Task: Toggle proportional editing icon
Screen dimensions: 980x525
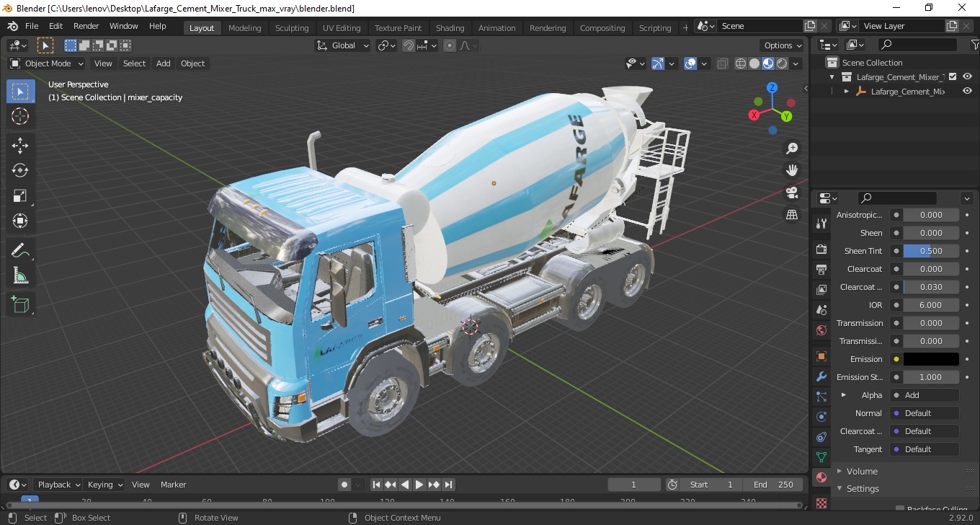Action: (x=450, y=45)
